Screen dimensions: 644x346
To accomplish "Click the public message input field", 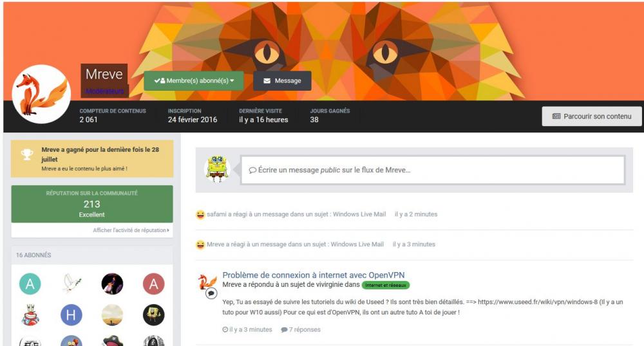I will pos(433,170).
